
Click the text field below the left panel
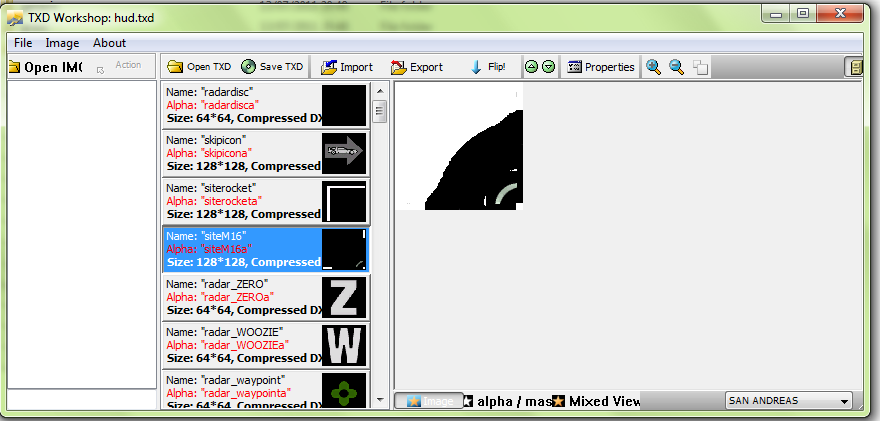coord(82,400)
